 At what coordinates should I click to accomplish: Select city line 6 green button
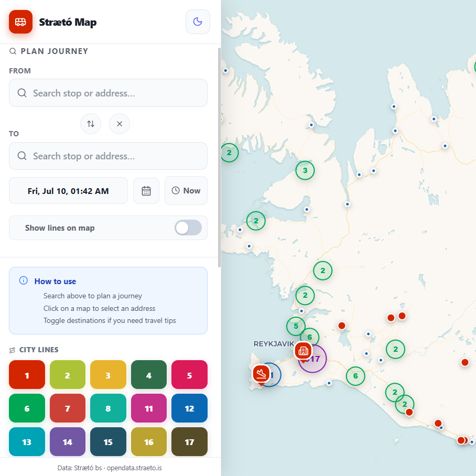pos(27,408)
